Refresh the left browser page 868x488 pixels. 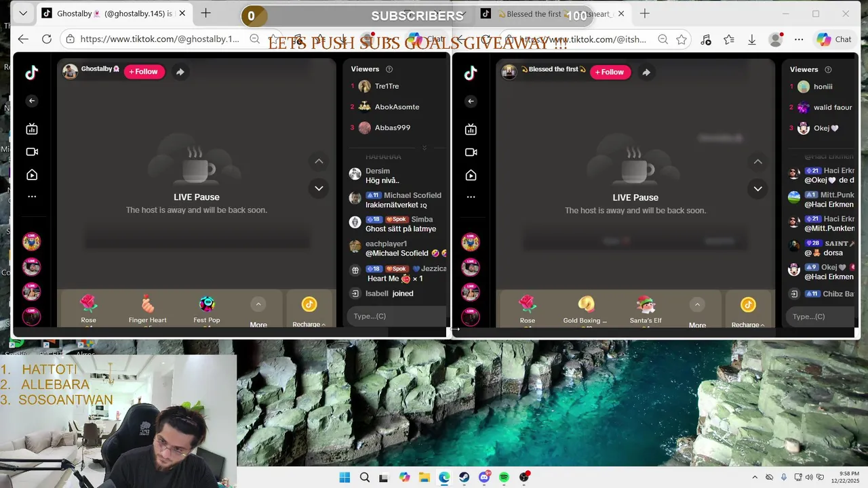tap(47, 39)
